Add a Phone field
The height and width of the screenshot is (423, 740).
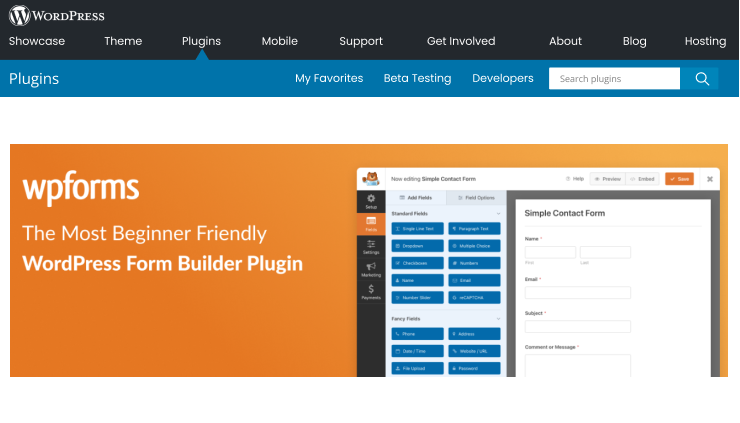point(418,334)
